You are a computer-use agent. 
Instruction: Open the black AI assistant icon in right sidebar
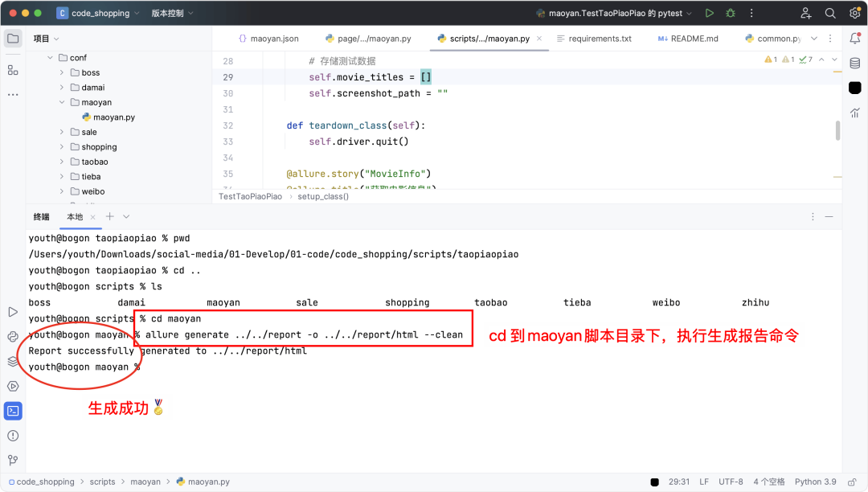(x=855, y=88)
